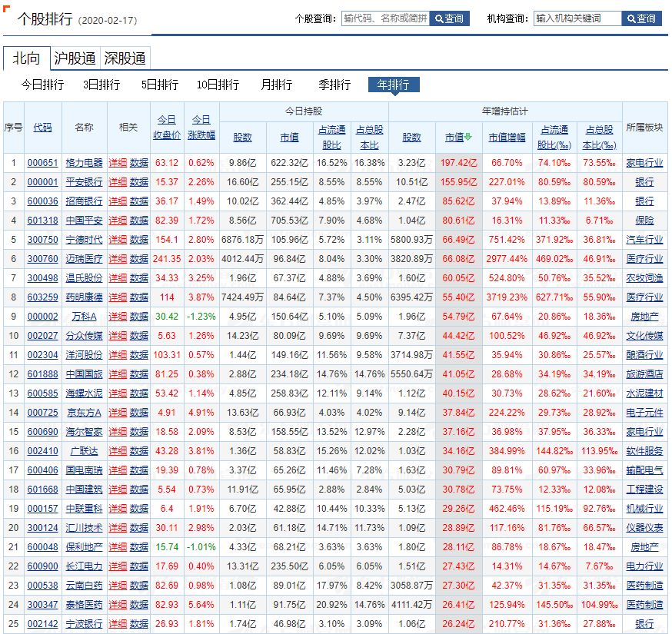This screenshot has width=672, height=634.
Task: Sort by yearly increase 股数 header
Action: 411,137
